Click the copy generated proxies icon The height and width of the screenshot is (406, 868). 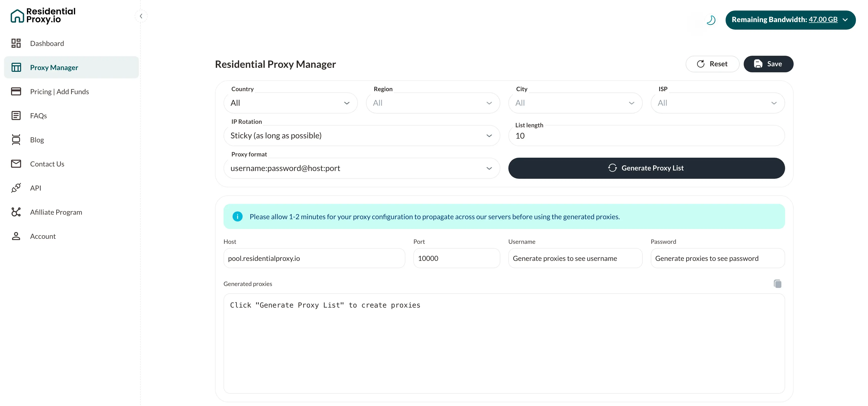click(x=777, y=284)
